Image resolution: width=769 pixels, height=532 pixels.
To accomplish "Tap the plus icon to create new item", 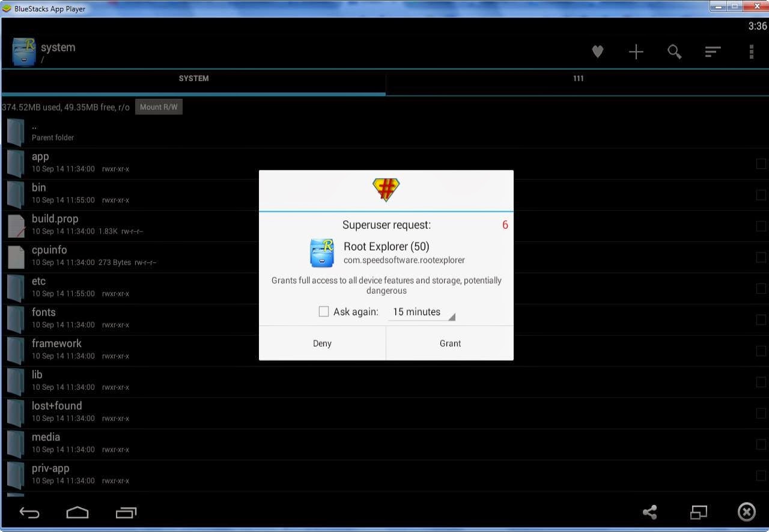I will tap(636, 52).
